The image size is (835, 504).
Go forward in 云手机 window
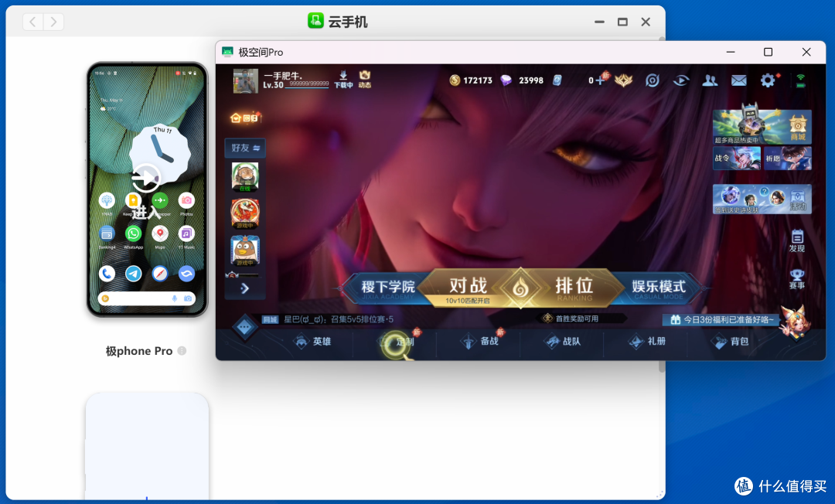point(53,22)
